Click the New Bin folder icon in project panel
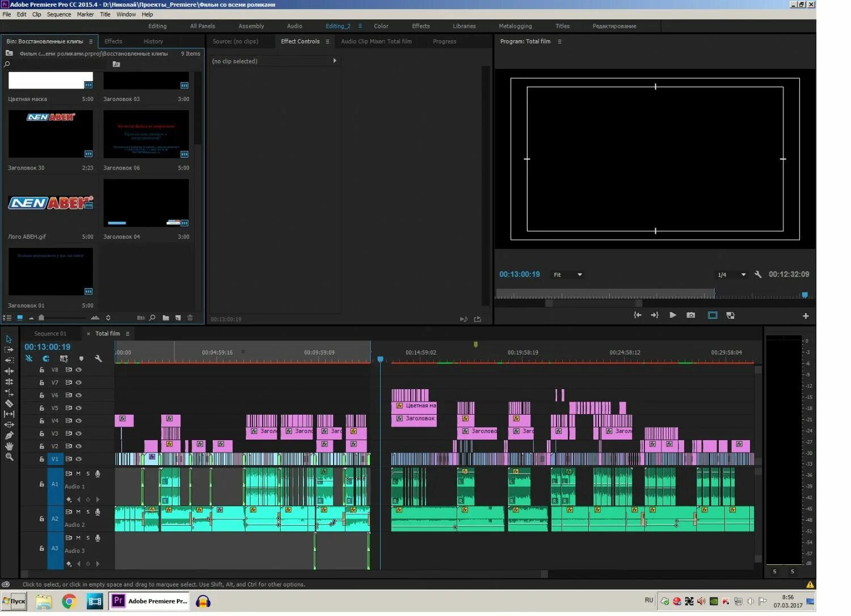 point(165,318)
